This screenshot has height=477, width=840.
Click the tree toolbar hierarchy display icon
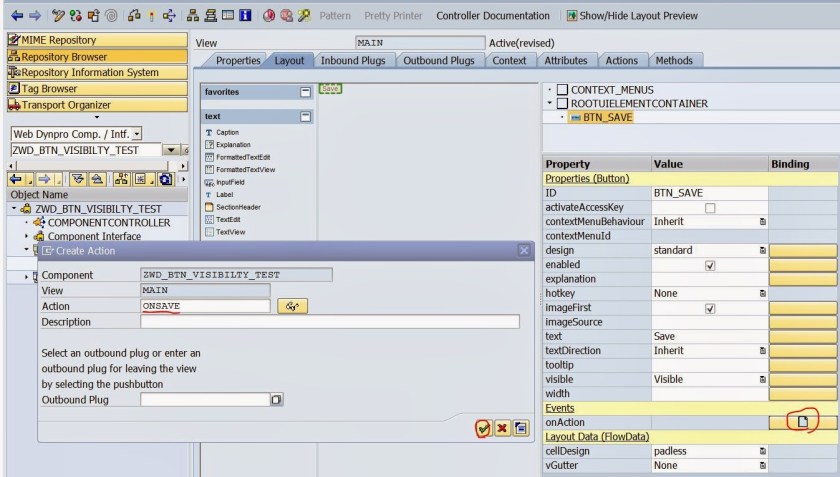pos(122,179)
